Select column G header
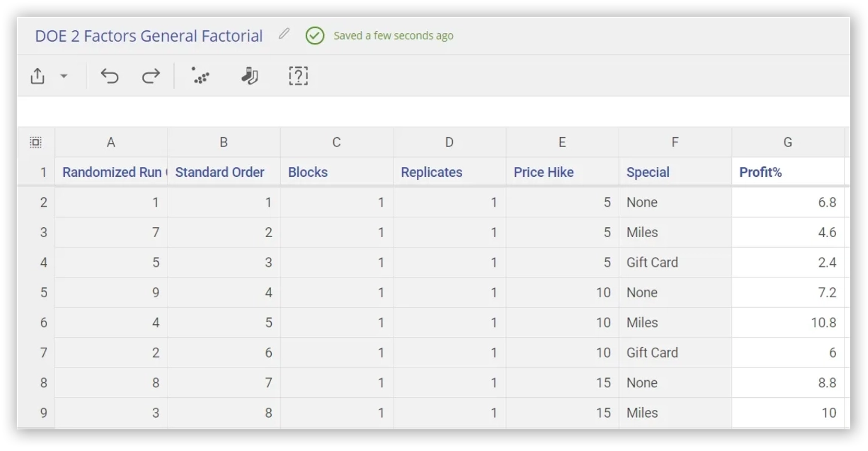The image size is (868, 451). [788, 142]
